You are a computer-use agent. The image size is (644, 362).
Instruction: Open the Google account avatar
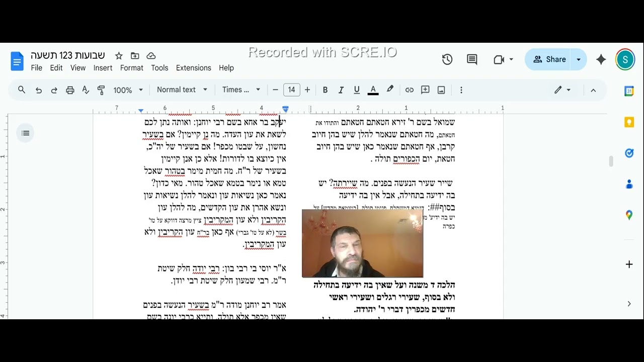click(x=625, y=59)
